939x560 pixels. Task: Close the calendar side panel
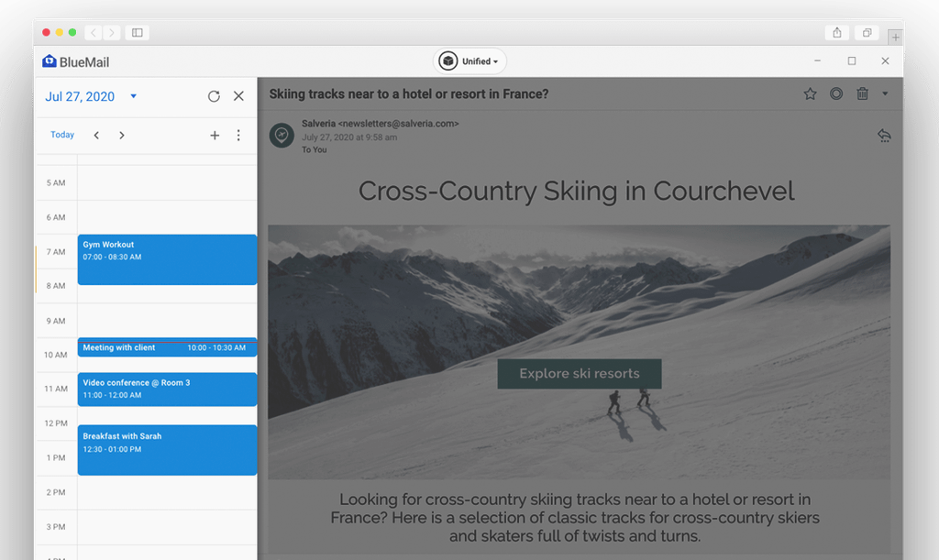pyautogui.click(x=238, y=95)
